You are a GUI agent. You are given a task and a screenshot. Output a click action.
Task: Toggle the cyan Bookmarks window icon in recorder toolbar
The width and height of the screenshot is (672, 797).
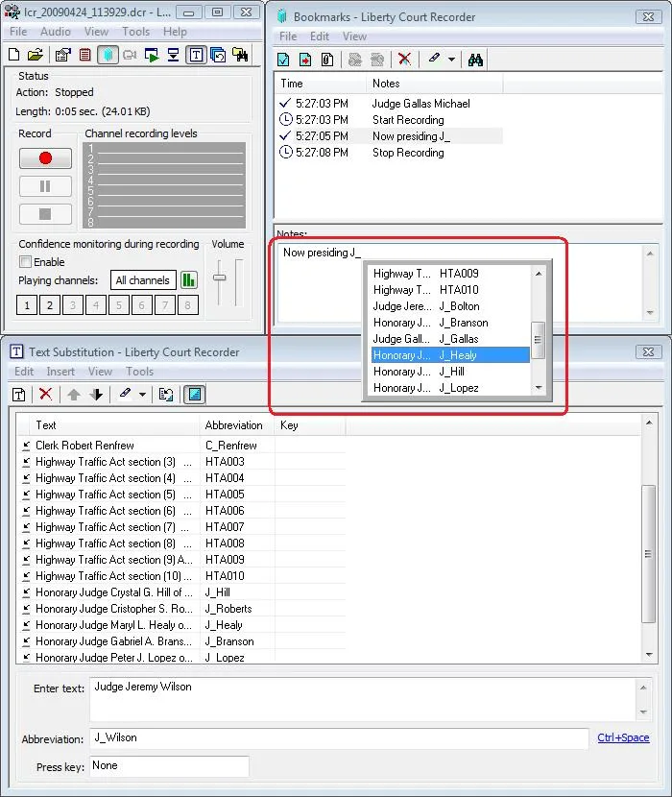[108, 55]
